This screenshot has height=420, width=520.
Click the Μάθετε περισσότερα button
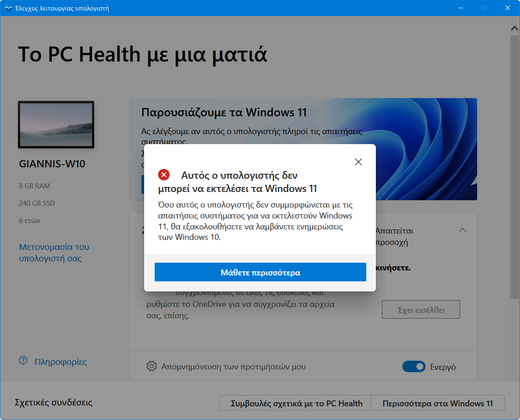[260, 272]
